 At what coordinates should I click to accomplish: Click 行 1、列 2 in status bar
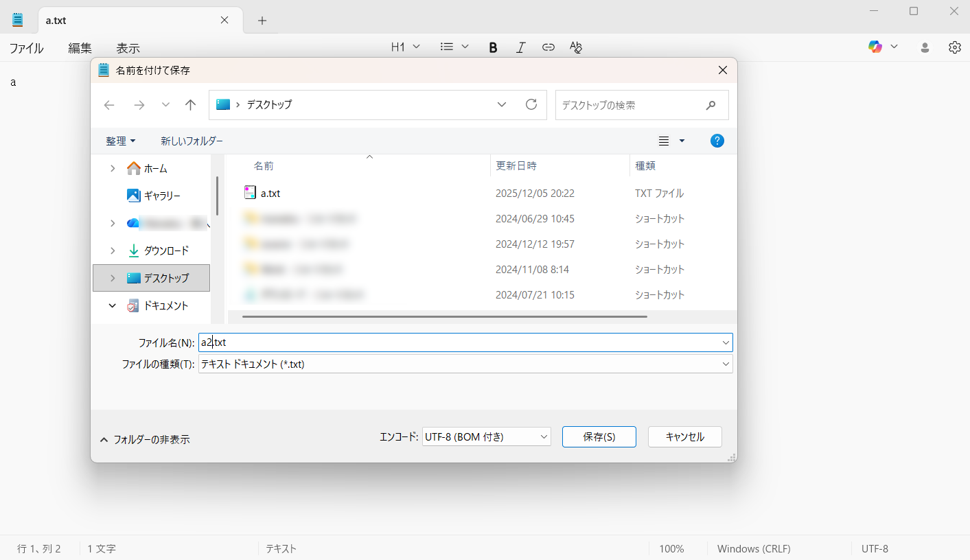(x=39, y=549)
